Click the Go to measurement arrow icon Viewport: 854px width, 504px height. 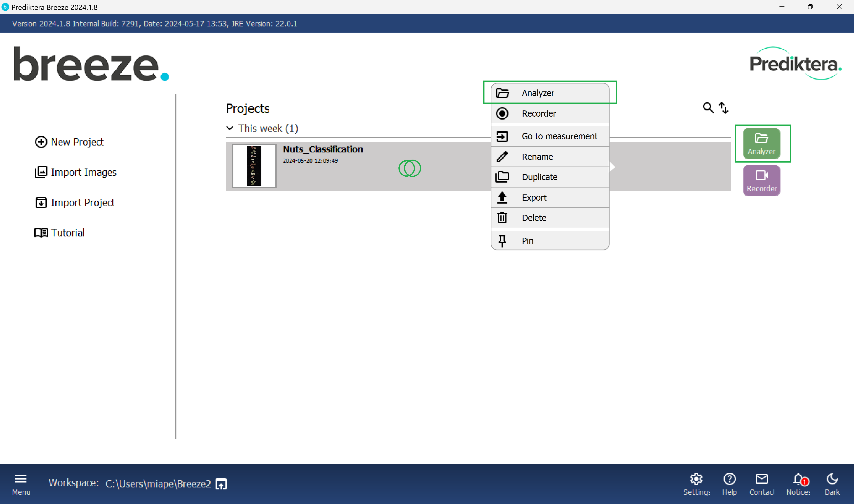tap(503, 136)
